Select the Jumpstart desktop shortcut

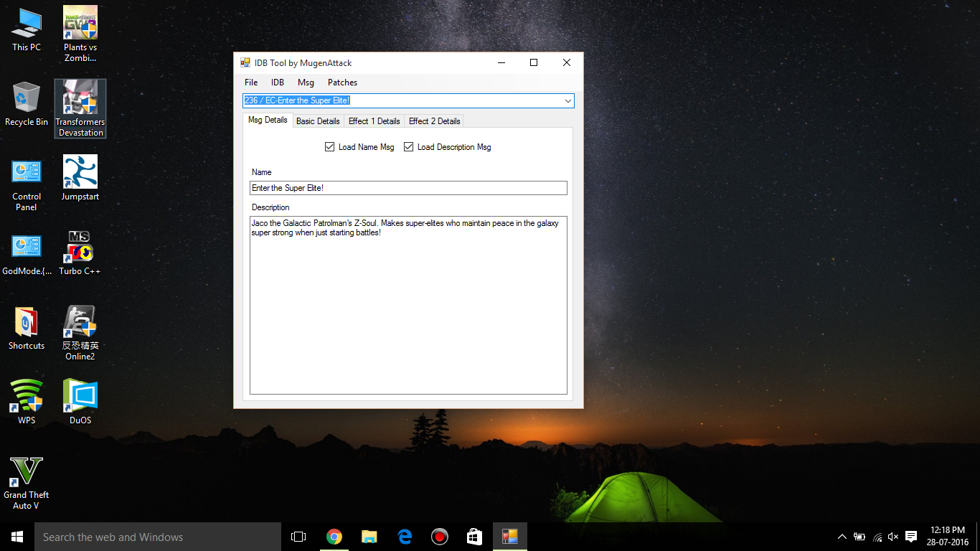point(80,179)
